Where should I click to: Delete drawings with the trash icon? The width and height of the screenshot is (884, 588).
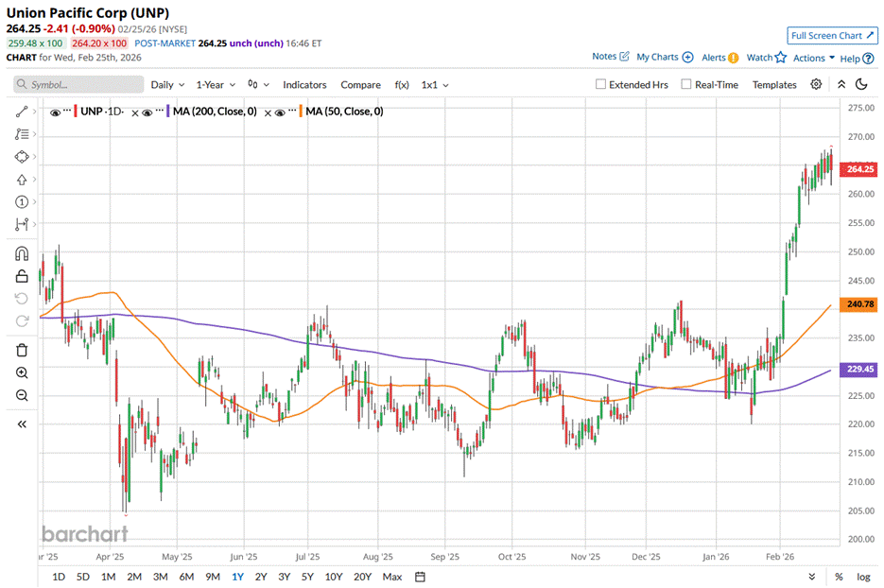(x=22, y=350)
